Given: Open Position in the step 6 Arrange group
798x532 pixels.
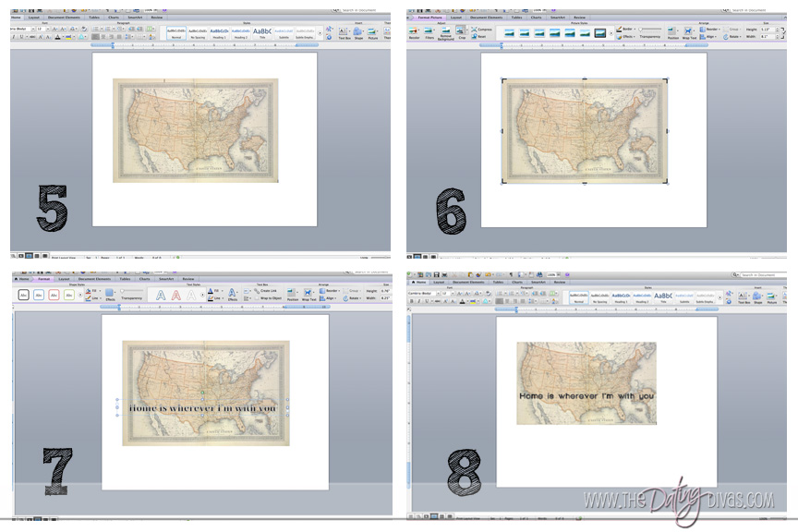Looking at the screenshot, I should pos(672,33).
